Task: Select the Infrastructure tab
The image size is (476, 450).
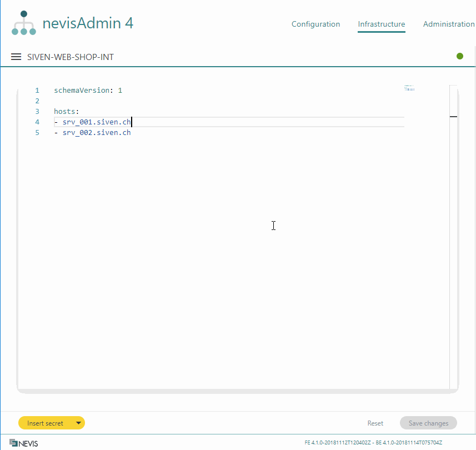Action: 381,24
